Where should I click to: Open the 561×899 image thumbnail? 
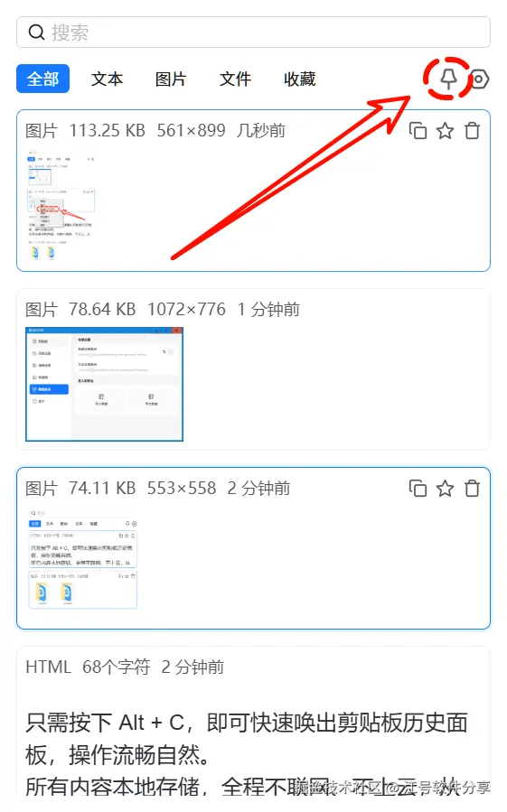tap(61, 205)
